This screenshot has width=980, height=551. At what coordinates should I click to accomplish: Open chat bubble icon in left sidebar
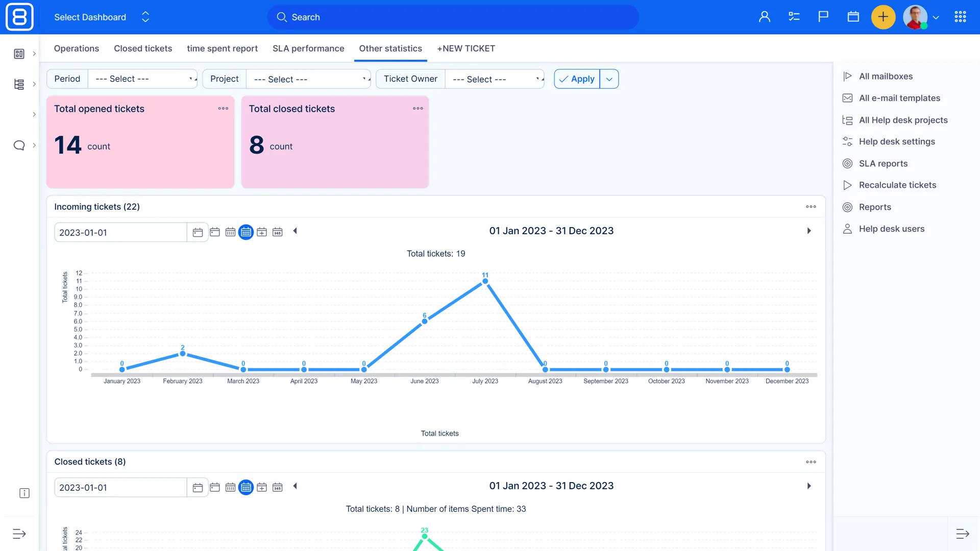(19, 145)
